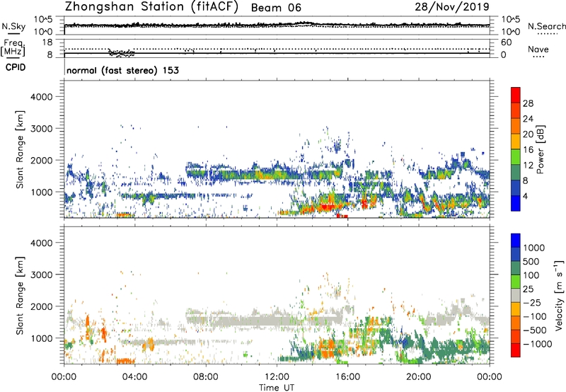This screenshot has height=392, width=566.
Task: Click the 'Time UT' axis label
Action: click(277, 388)
